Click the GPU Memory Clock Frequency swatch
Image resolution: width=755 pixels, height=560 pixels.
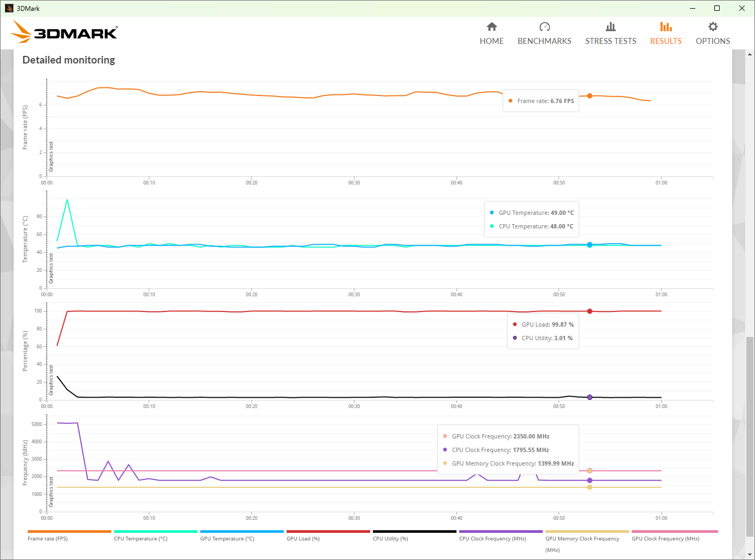(x=587, y=532)
